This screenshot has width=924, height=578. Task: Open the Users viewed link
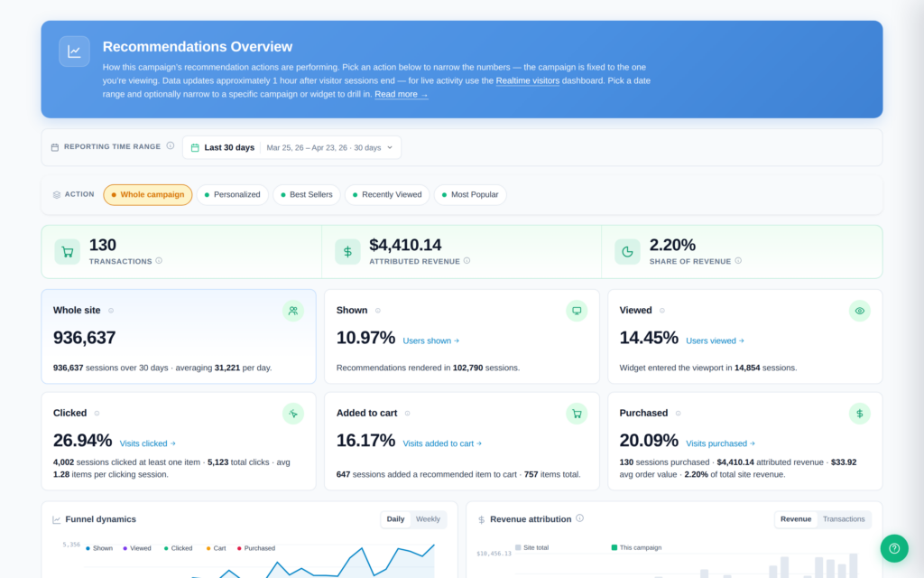[715, 340]
